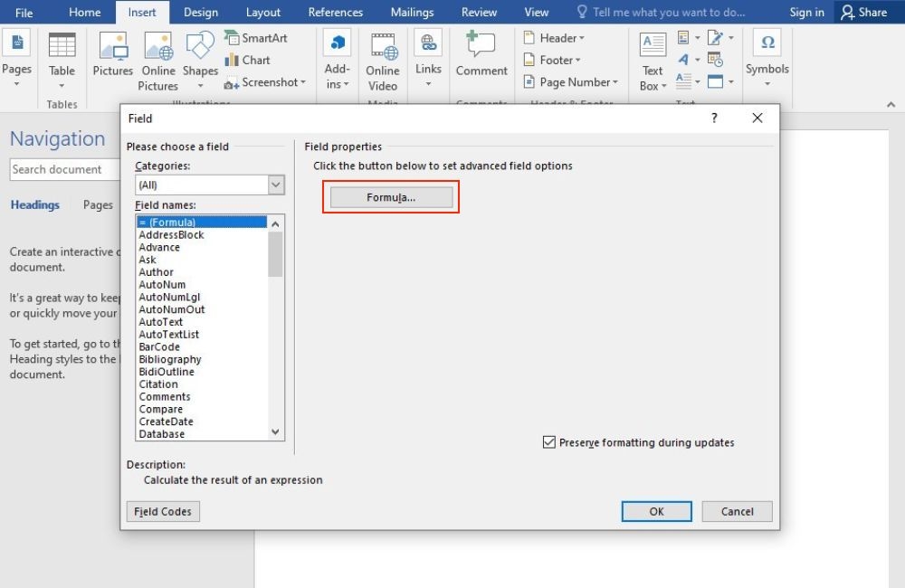Insert a SmartArt graphic
The height and width of the screenshot is (588, 905).
256,38
